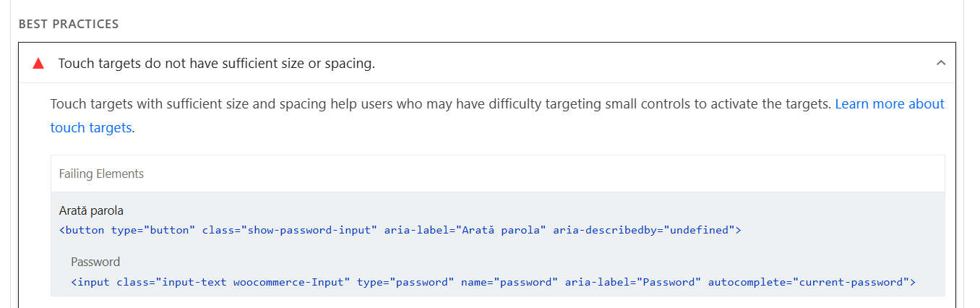Click the audit description paragraph text
Screen dimensions: 980x308
(x=498, y=116)
